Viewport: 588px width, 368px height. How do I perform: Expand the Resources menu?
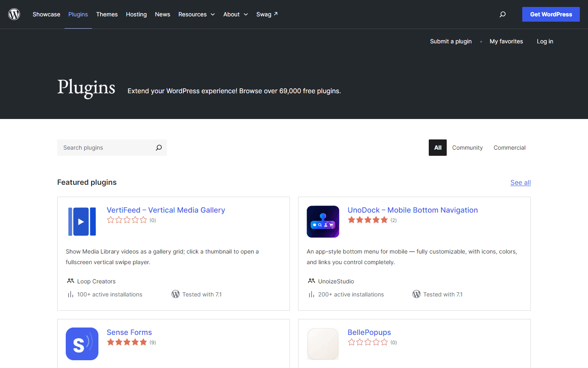196,14
